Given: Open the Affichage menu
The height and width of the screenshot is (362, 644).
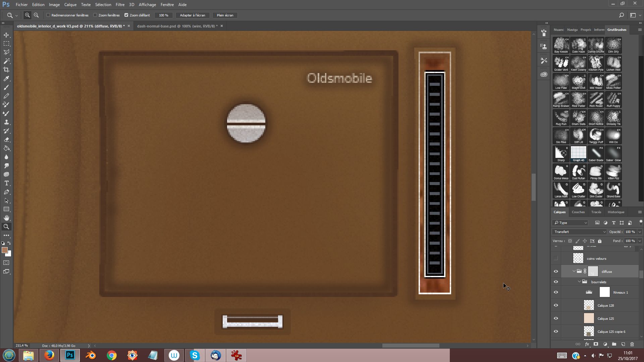Looking at the screenshot, I should click(x=147, y=5).
